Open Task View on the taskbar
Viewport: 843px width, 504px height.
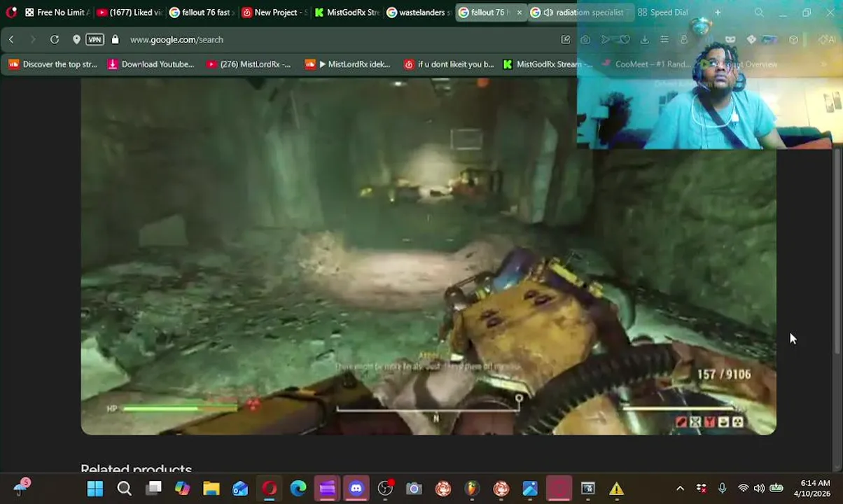coord(153,489)
